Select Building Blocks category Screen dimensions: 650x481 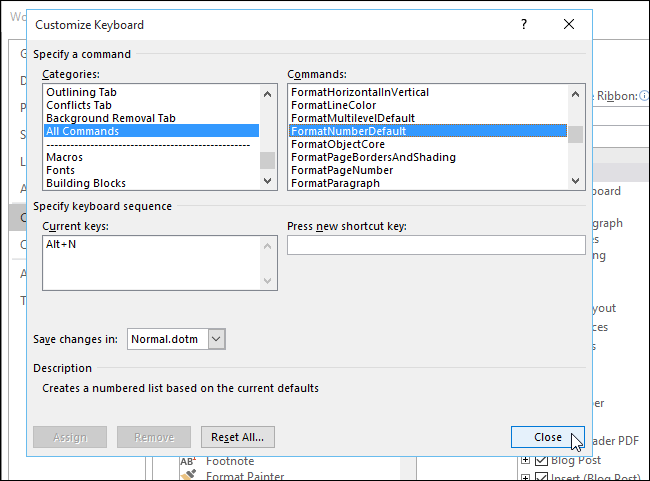point(86,183)
